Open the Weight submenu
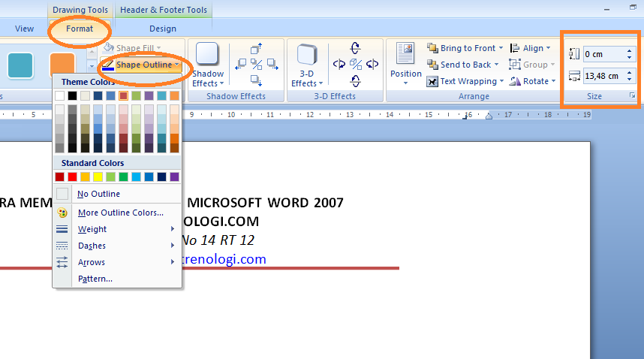 pos(117,229)
